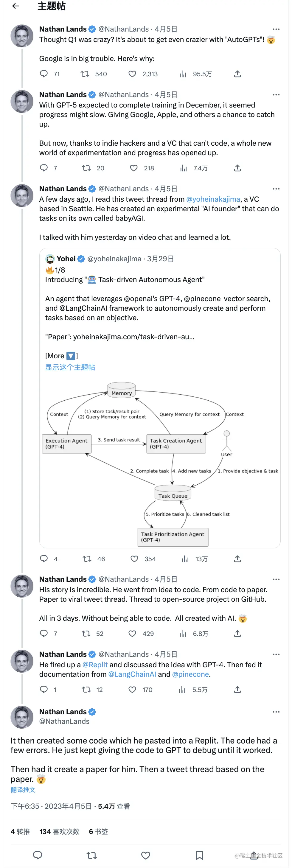Screen dimensions: 292x868
Task: Reply to the GPT-5 training tweet
Action: point(44,168)
